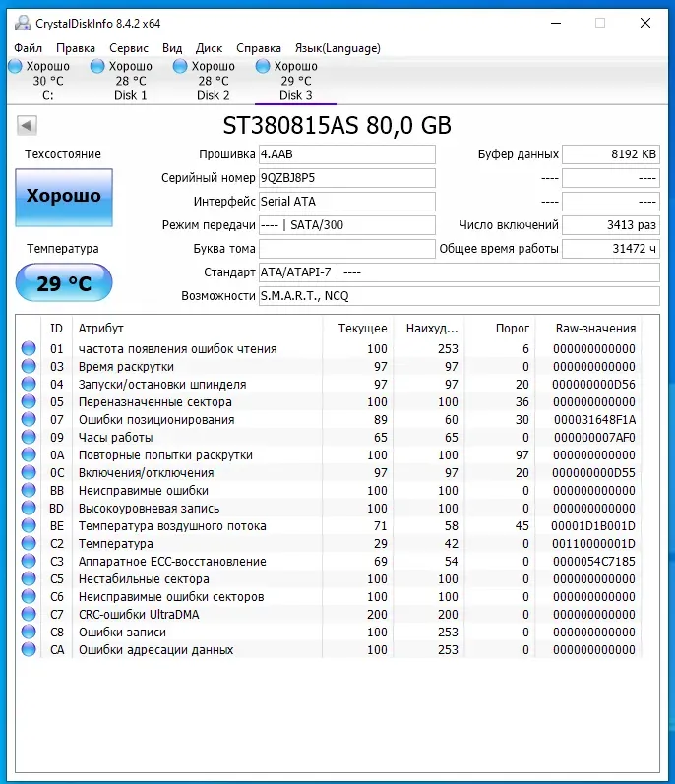The width and height of the screenshot is (675, 784).
Task: Click the Прошивка field showing 4.AAB
Action: (347, 154)
